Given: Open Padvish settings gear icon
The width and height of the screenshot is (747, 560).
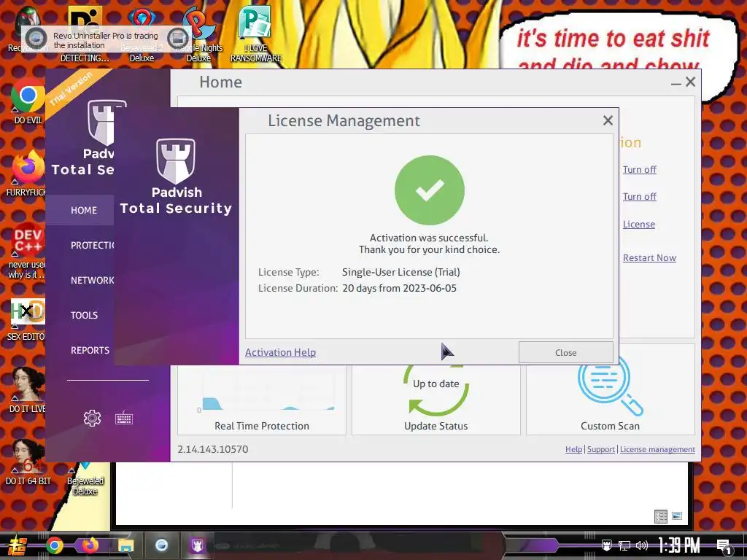Looking at the screenshot, I should (92, 418).
